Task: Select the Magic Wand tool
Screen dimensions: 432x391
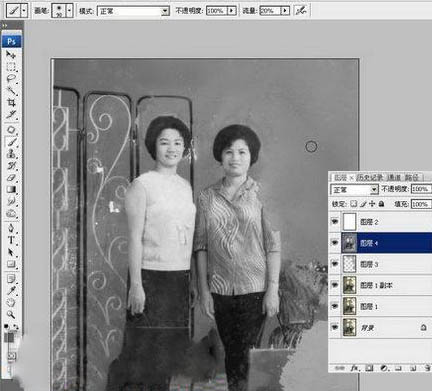Action: click(11, 90)
